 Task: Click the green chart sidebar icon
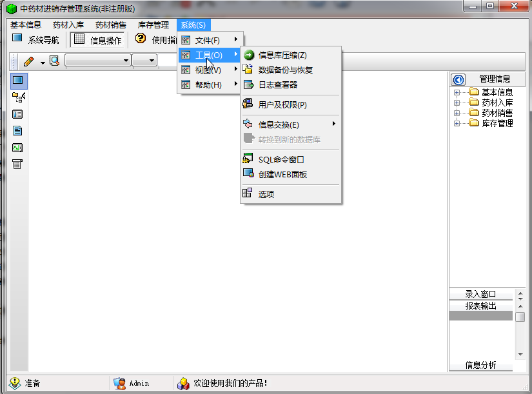point(17,148)
